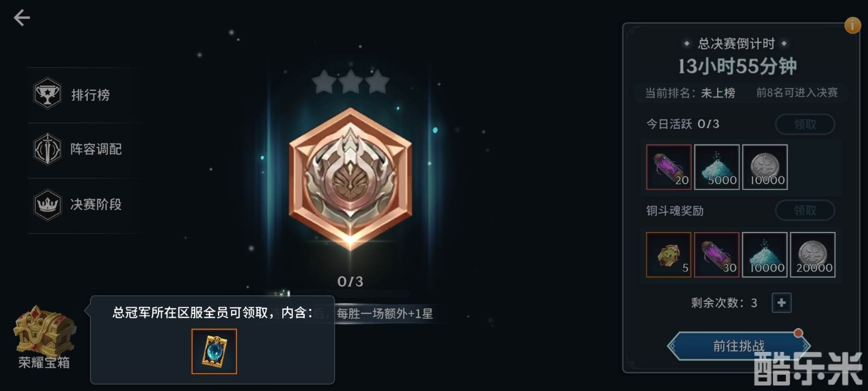This screenshot has width=868, height=391.
Task: Go back with the arrow icon
Action: (x=22, y=18)
